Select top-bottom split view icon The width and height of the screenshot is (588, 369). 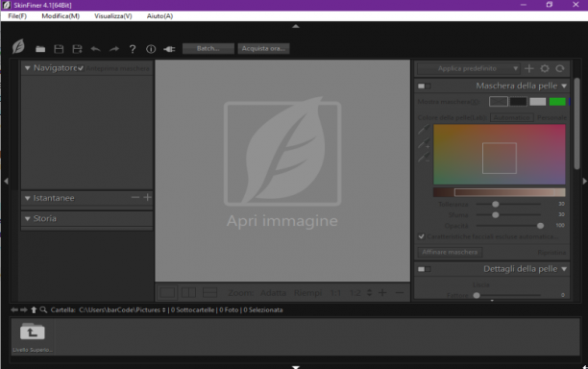(x=209, y=292)
